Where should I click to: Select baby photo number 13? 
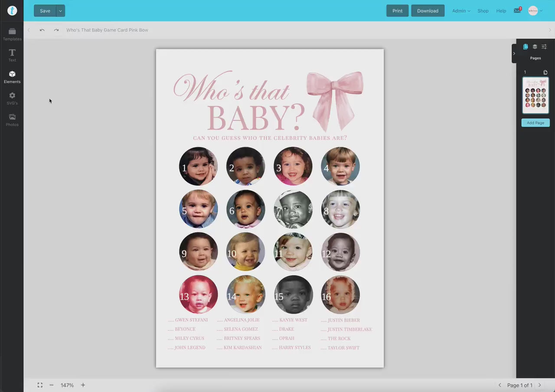[198, 294]
